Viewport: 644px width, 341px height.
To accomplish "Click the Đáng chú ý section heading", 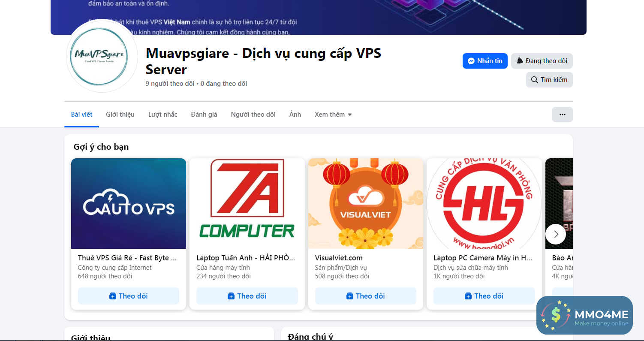I will (x=311, y=337).
